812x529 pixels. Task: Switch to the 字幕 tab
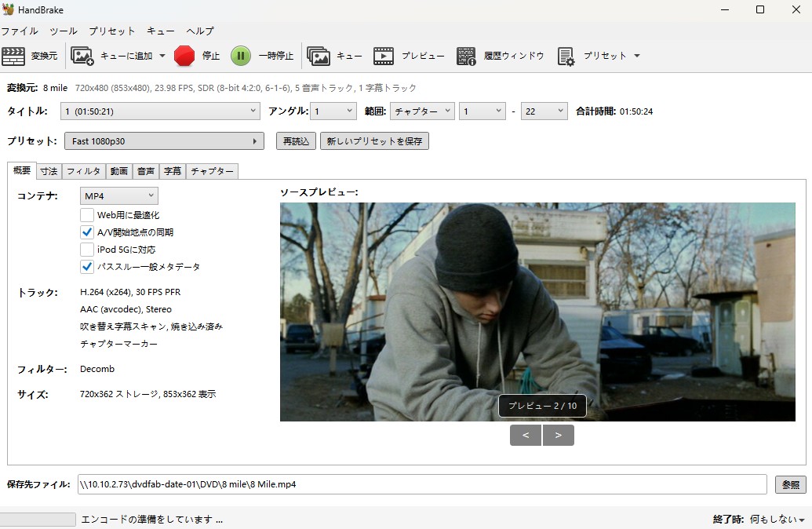click(172, 171)
